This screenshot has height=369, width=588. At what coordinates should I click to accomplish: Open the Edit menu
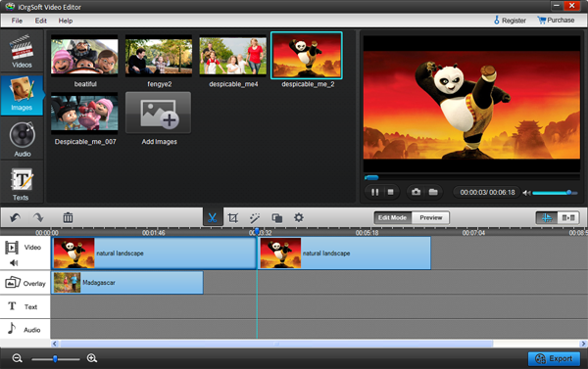(40, 21)
